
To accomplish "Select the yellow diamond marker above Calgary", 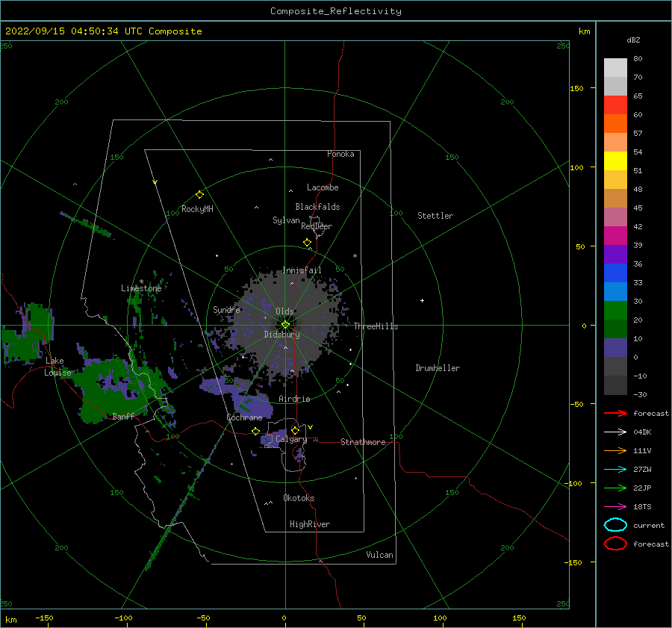I will (x=295, y=430).
